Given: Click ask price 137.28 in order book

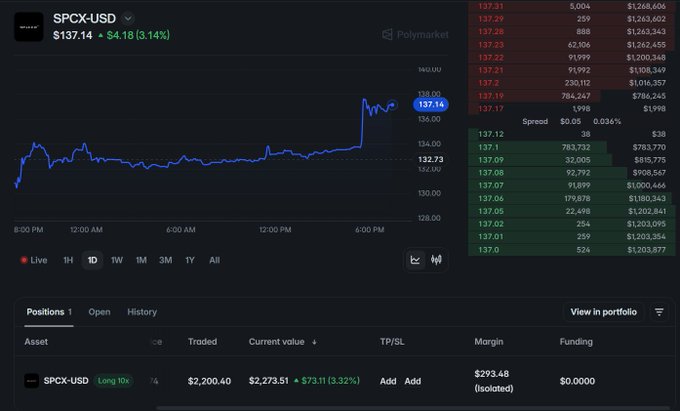Looking at the screenshot, I should click(490, 32).
